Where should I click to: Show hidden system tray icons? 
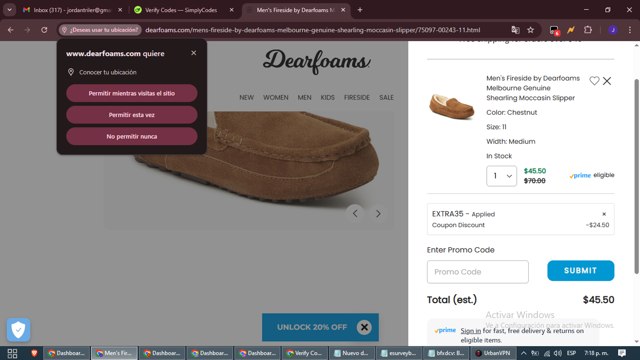click(x=524, y=353)
